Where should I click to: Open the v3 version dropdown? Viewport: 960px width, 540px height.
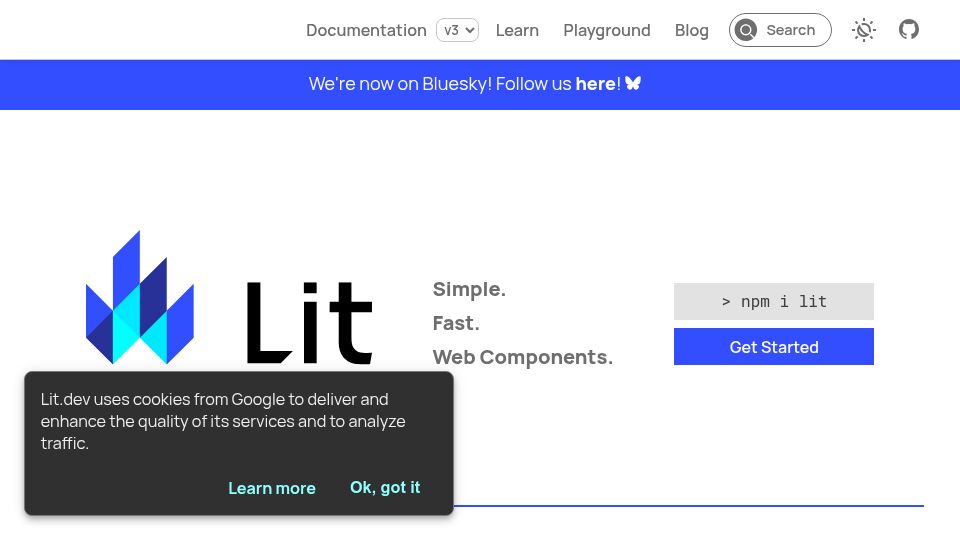coord(457,30)
